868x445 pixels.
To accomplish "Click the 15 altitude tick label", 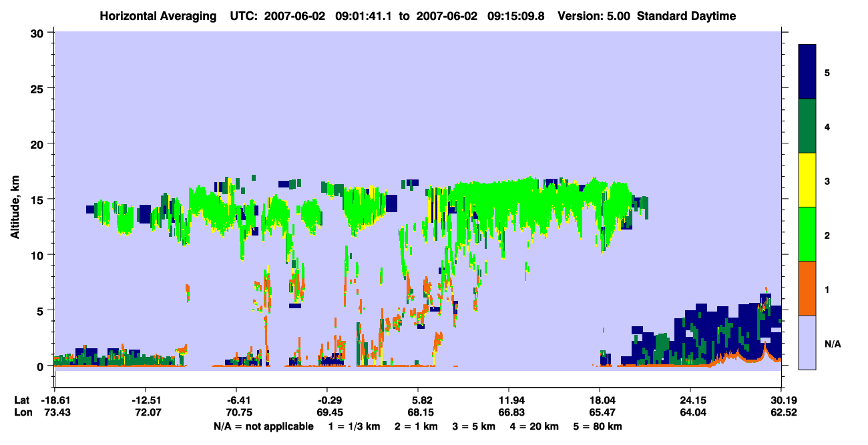I will 39,199.
